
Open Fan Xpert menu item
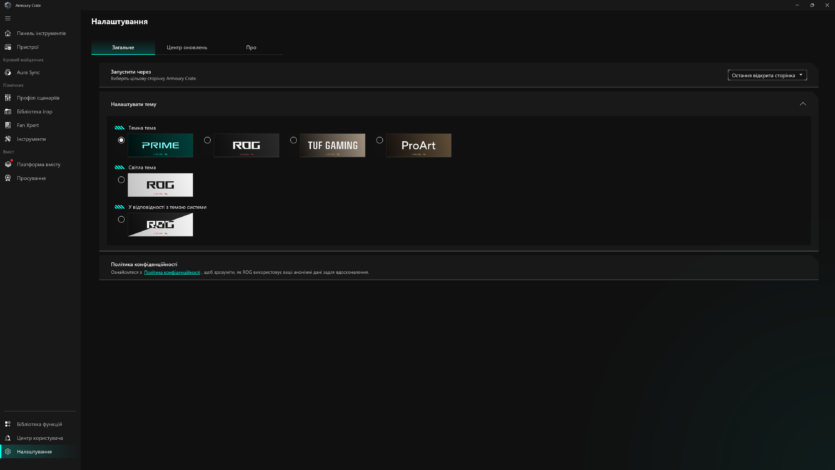[x=28, y=126]
